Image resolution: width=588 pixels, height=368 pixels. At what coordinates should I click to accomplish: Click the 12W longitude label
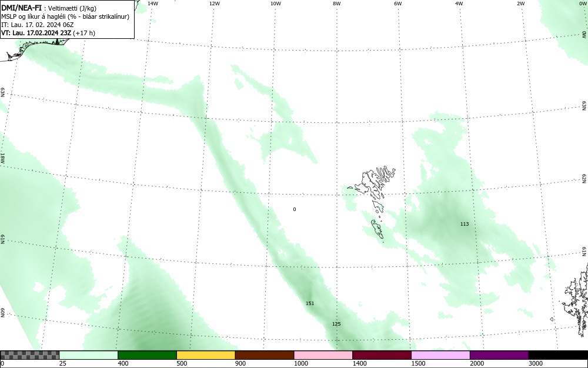point(215,4)
